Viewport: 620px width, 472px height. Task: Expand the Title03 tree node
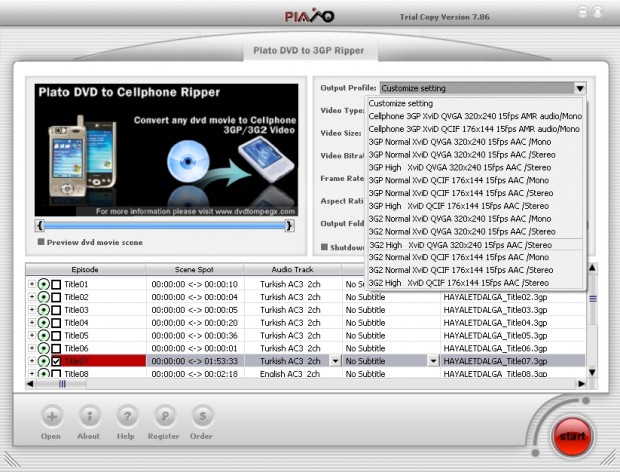[x=32, y=310]
